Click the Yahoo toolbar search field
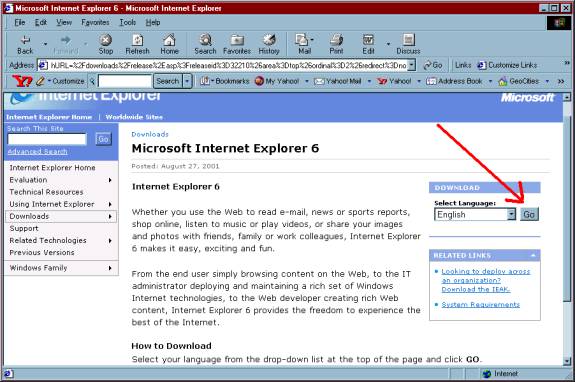This screenshot has height=382, width=575. (125, 81)
